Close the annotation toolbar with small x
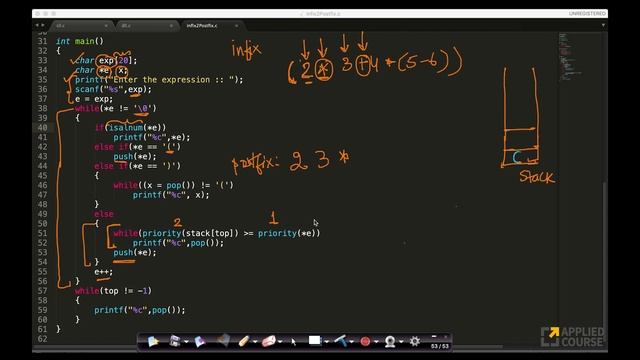This screenshot has height=360, width=640. coord(445,336)
